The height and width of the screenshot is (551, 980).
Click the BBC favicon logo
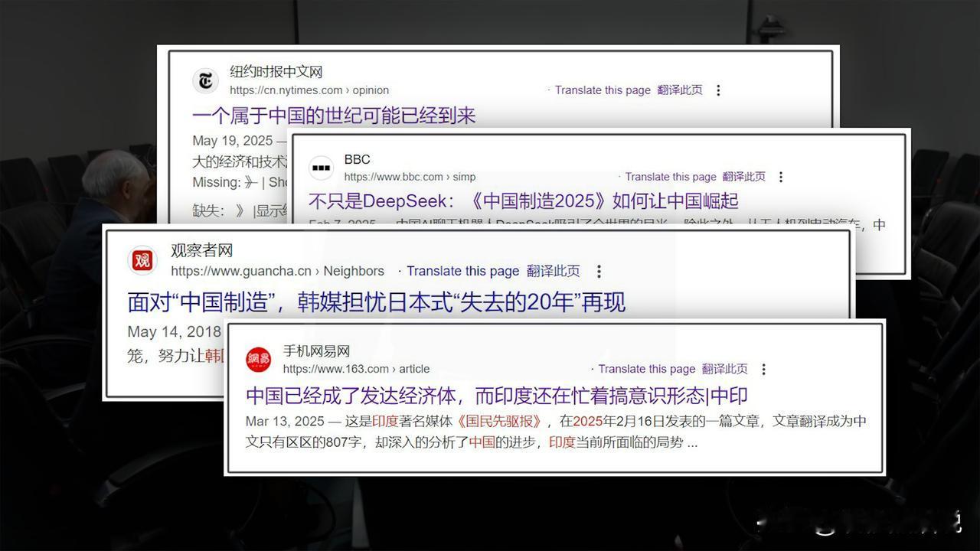(322, 168)
